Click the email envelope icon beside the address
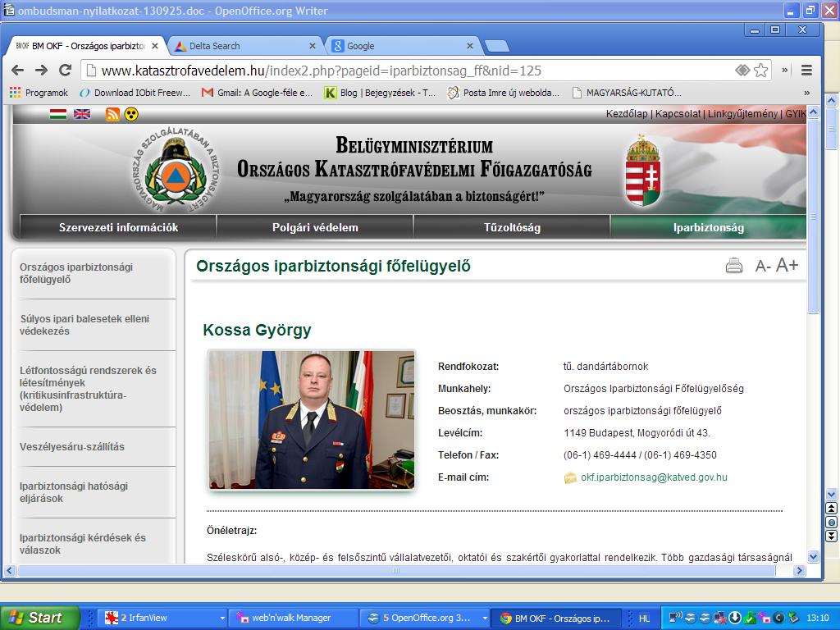The height and width of the screenshot is (630, 840). 571,477
